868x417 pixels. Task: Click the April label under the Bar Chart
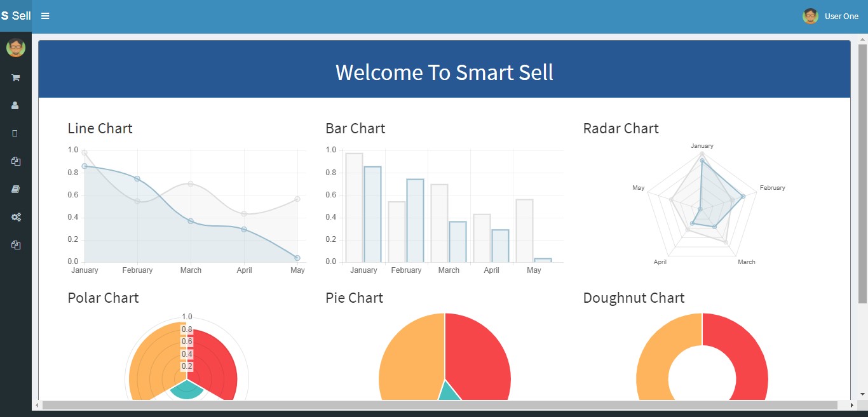[x=491, y=270]
